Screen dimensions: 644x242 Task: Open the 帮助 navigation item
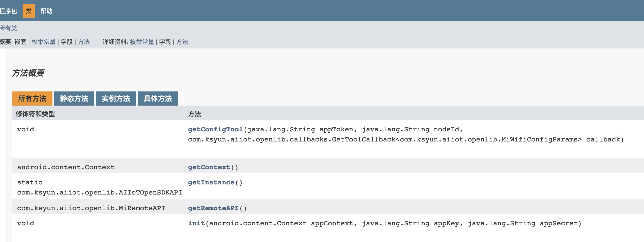(x=46, y=11)
